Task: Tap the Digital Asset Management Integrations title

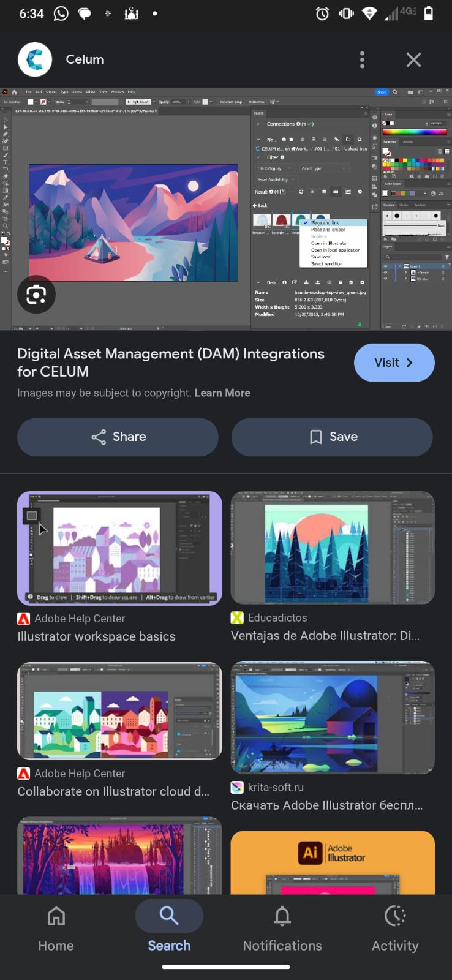Action: (171, 363)
